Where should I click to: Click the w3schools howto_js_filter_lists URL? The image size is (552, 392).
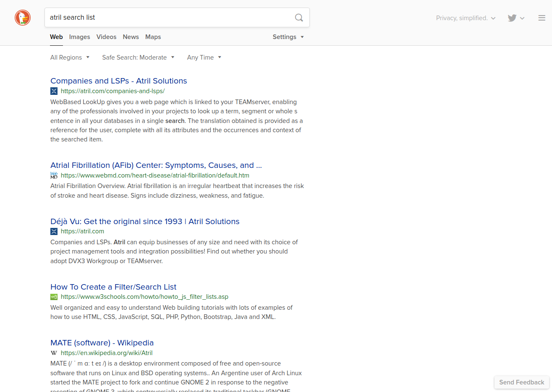tap(144, 297)
